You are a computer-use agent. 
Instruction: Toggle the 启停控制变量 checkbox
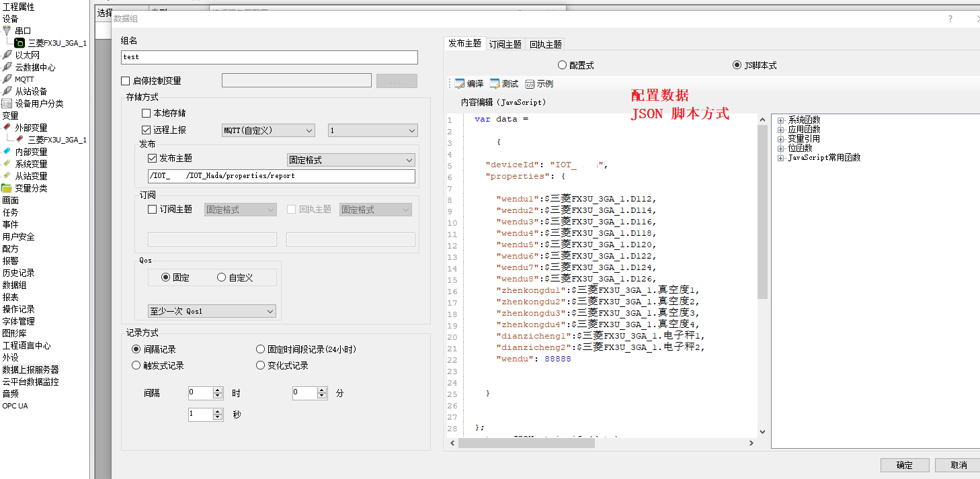tap(126, 81)
